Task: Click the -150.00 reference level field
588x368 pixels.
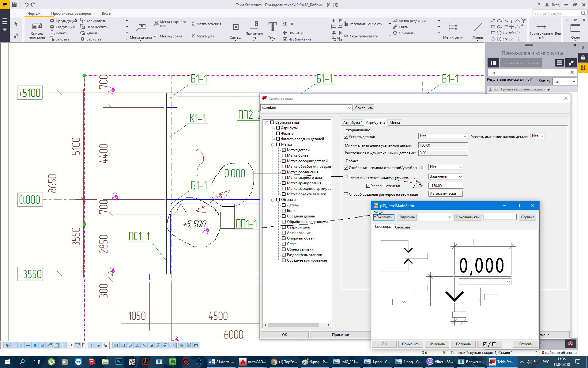Action: click(446, 186)
